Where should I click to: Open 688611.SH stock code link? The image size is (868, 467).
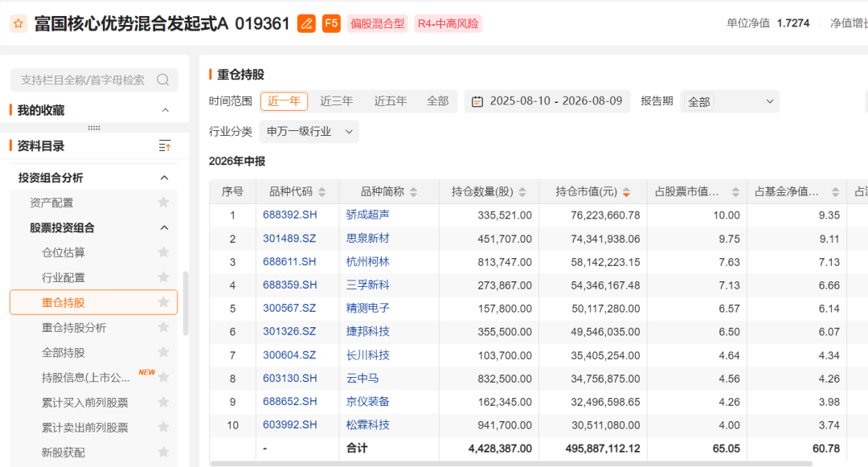pos(289,262)
